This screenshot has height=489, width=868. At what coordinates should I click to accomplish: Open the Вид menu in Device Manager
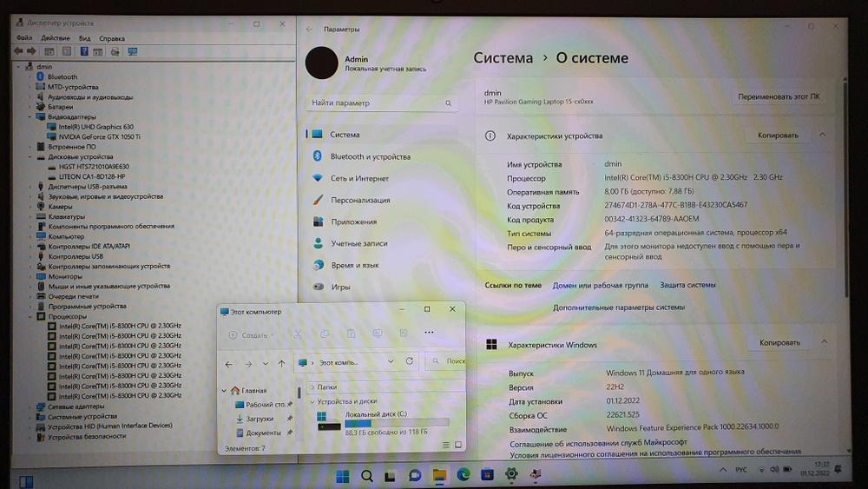[84, 38]
